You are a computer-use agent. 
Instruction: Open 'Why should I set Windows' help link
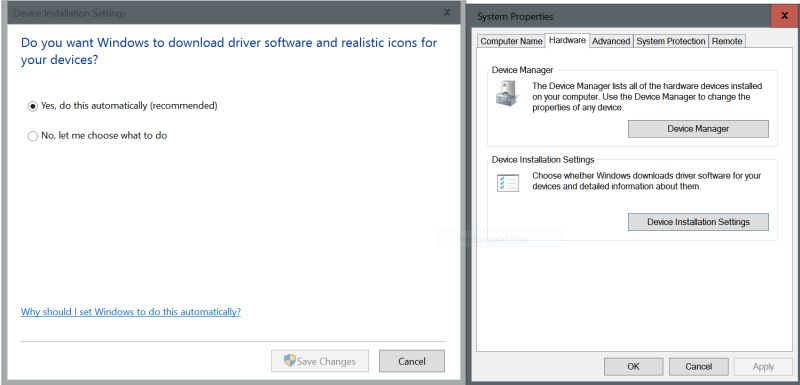(131, 312)
